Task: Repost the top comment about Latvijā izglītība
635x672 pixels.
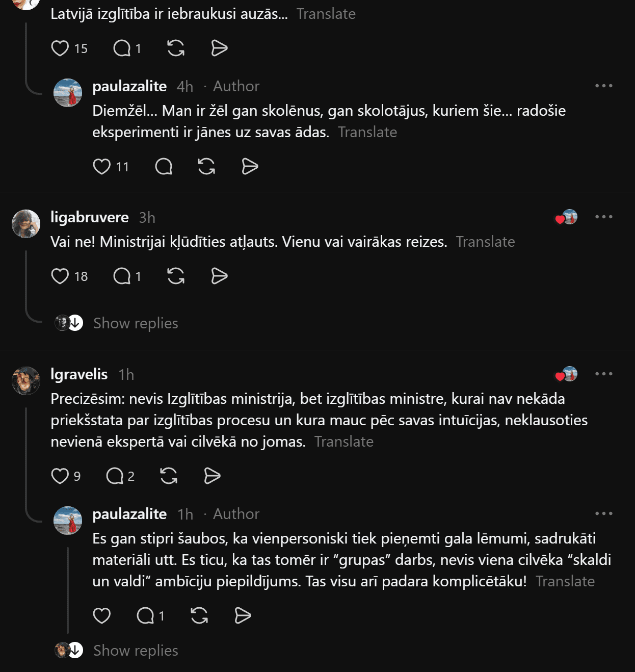Action: [x=176, y=48]
